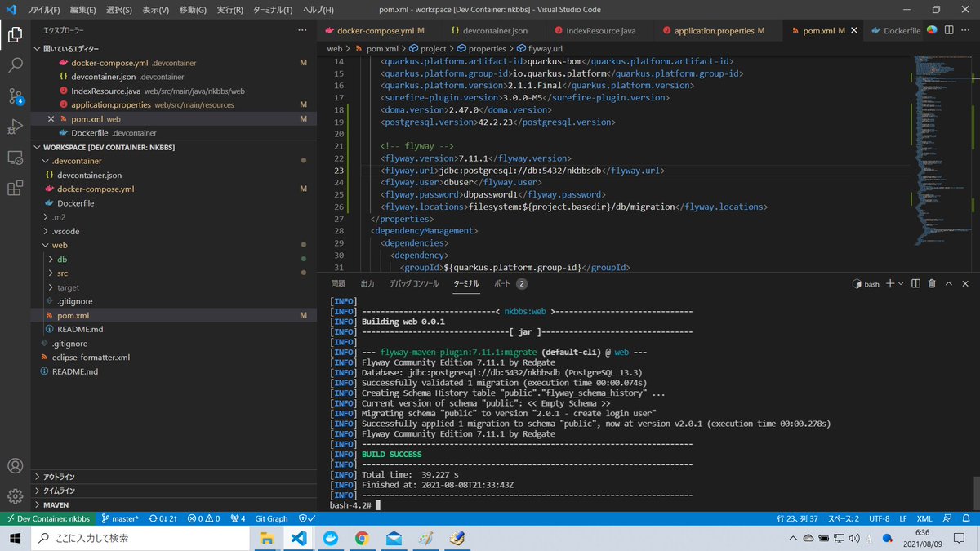This screenshot has width=980, height=551.
Task: Open the Remote Explorer view
Action: pos(15,158)
